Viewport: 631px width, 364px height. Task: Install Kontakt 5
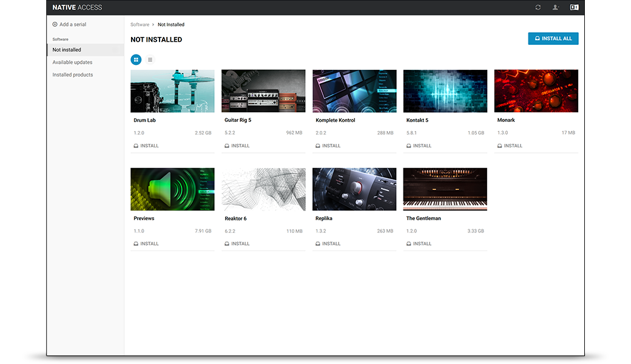pos(419,146)
